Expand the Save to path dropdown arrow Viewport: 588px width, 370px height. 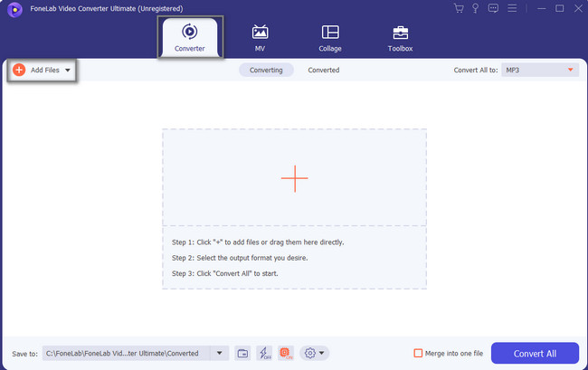(x=220, y=353)
